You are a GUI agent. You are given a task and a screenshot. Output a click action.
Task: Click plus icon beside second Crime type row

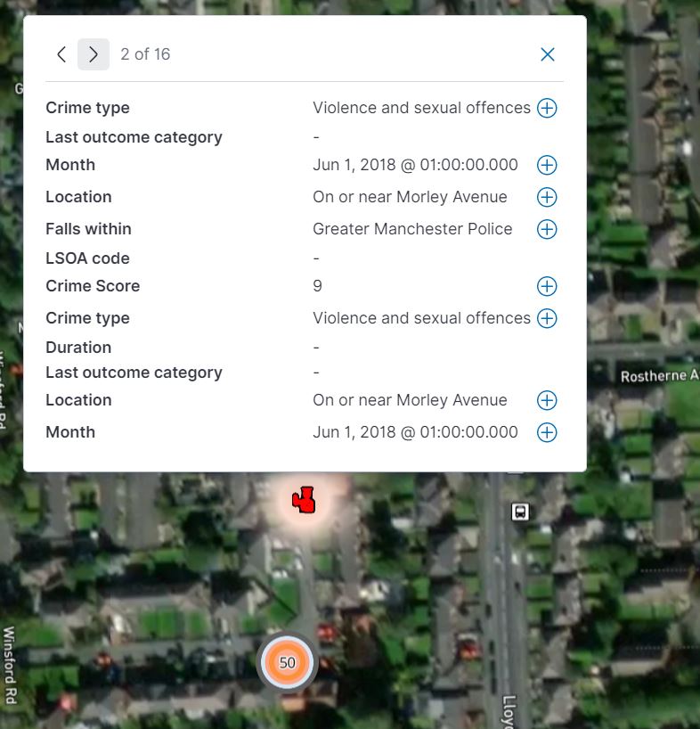547,318
